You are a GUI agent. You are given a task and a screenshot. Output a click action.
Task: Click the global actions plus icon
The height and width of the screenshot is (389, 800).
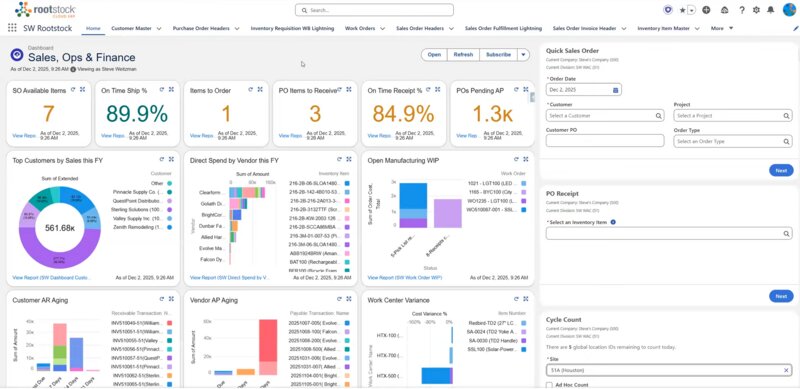point(706,10)
